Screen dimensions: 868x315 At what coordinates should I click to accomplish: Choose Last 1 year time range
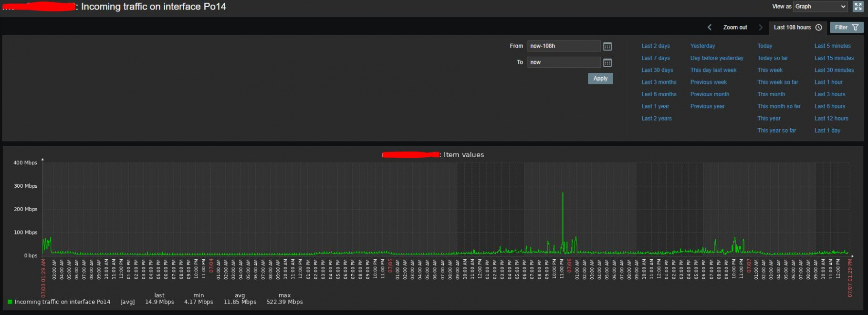(655, 107)
